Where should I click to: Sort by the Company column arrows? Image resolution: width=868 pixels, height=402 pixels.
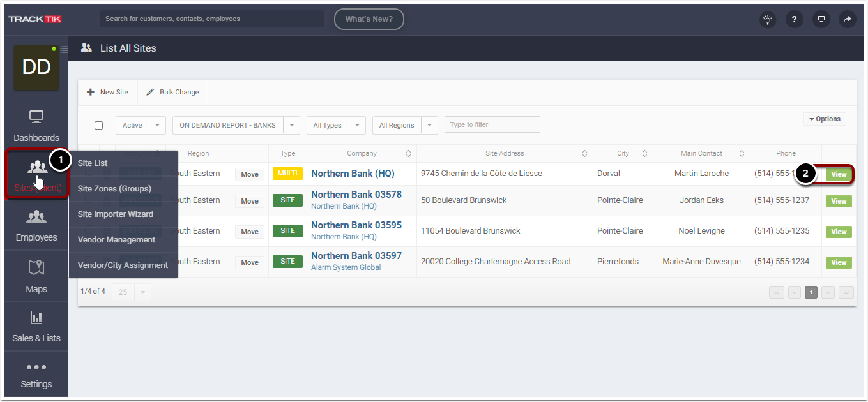408,154
